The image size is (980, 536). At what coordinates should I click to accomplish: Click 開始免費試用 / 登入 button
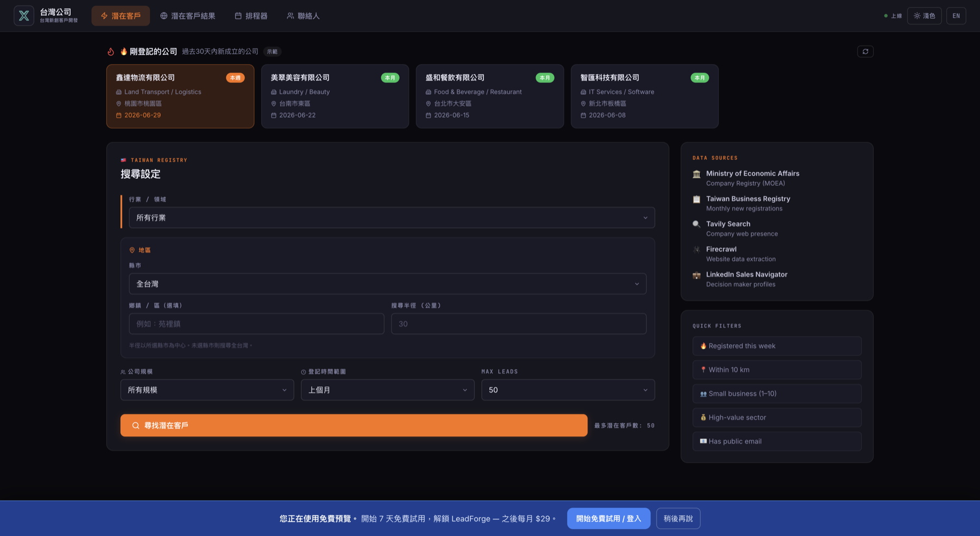point(609,519)
